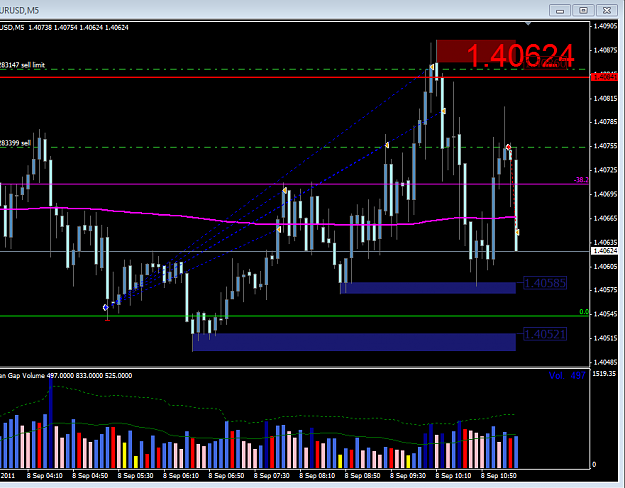Click the '8 Sep 08:10' time axis label
625x488 pixels.
(x=317, y=476)
